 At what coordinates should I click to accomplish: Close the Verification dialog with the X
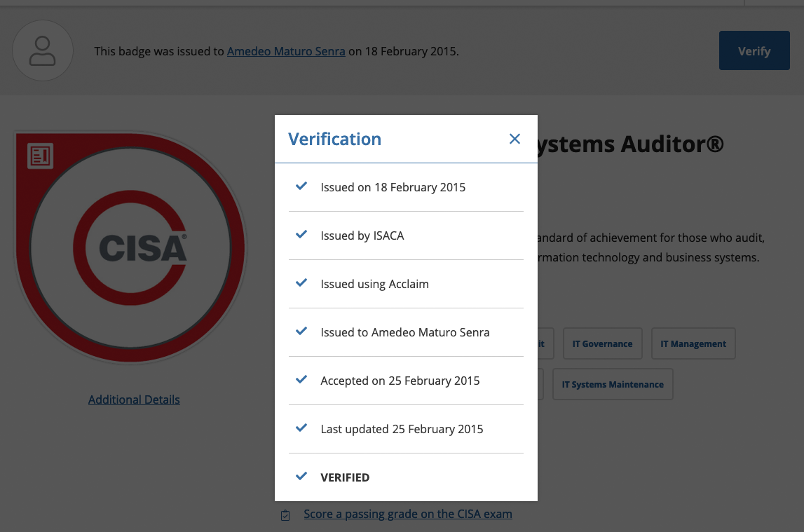pyautogui.click(x=515, y=139)
